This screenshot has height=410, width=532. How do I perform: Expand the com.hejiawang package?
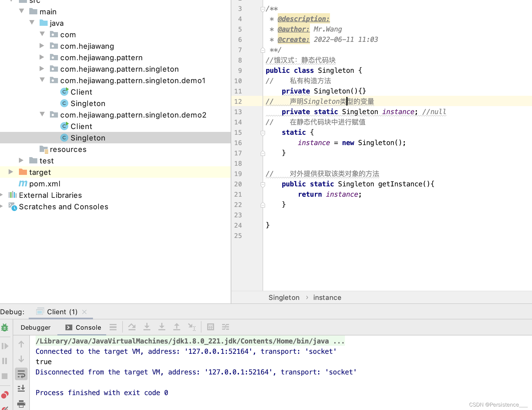(42, 46)
